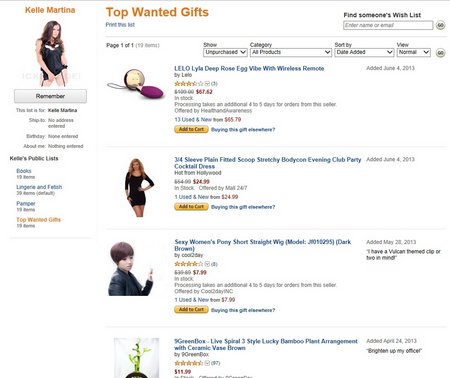The image size is (450, 378).
Task: Click the wish list name or email field
Action: point(388,25)
